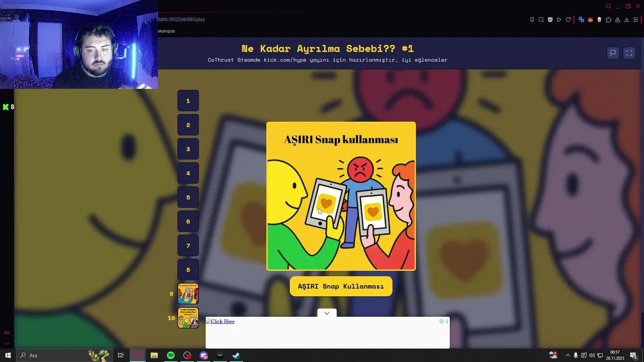This screenshot has height=362, width=644.
Task: Open the Windows Start menu
Action: (x=8, y=355)
